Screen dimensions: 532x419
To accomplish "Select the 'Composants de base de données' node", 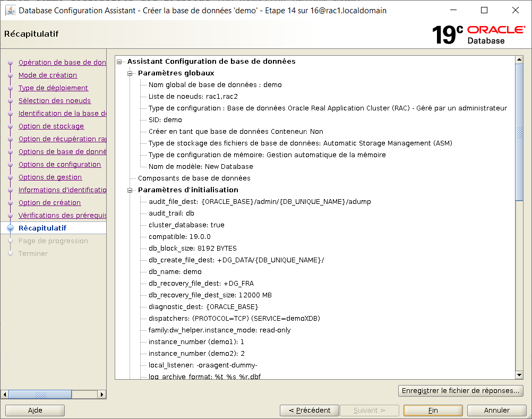I will (194, 178).
